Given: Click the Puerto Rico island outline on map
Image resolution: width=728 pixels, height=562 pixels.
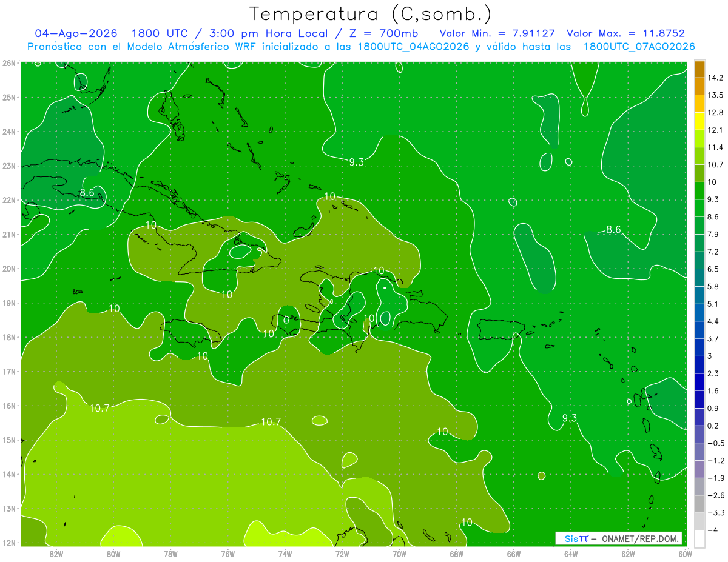Looking at the screenshot, I should pos(501,329).
